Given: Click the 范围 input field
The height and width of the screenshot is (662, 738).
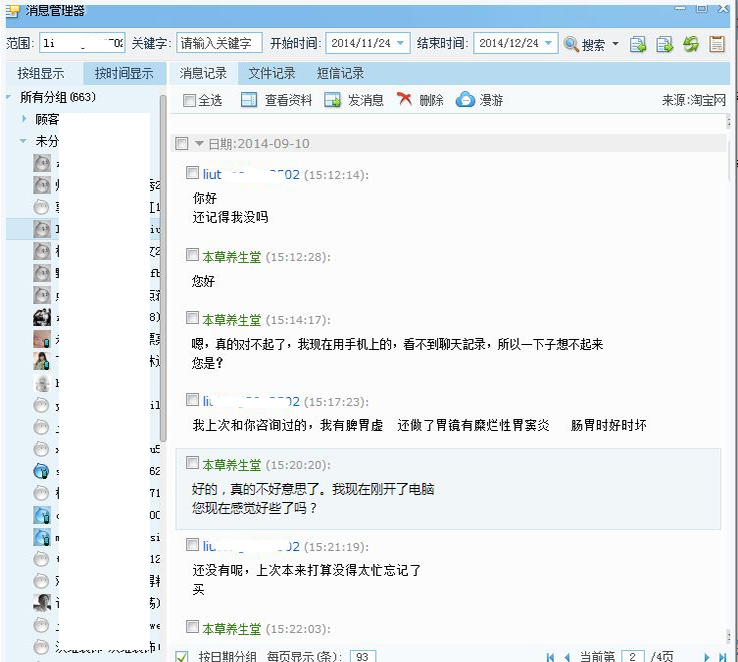Looking at the screenshot, I should [x=82, y=43].
